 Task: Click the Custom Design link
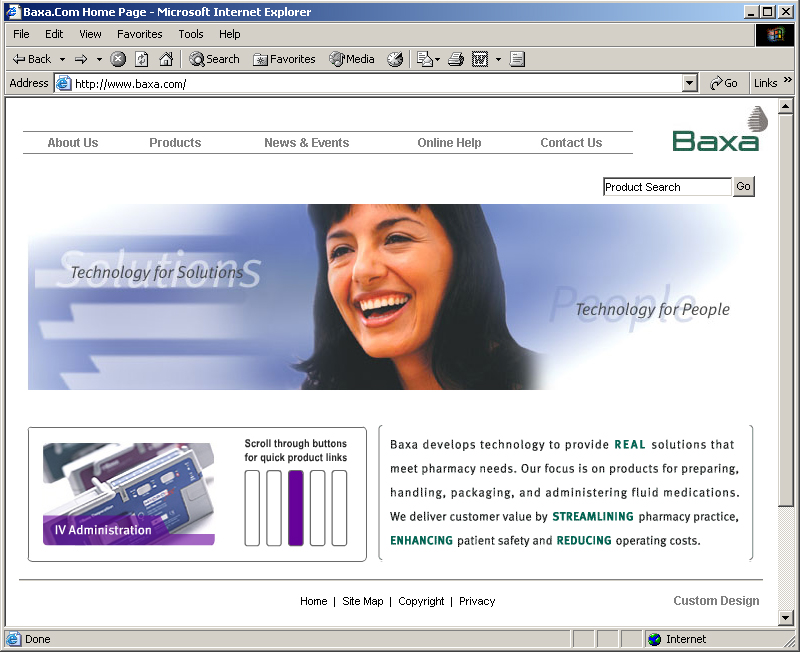716,601
